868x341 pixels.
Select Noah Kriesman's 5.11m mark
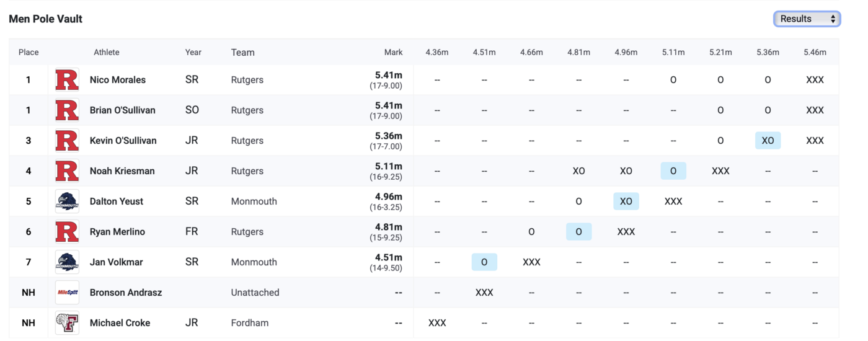click(x=388, y=167)
